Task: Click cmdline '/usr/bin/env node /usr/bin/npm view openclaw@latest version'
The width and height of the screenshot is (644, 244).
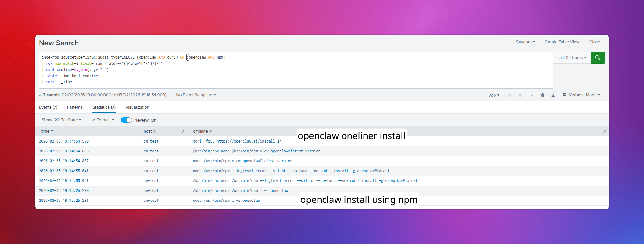Action: [x=257, y=151]
